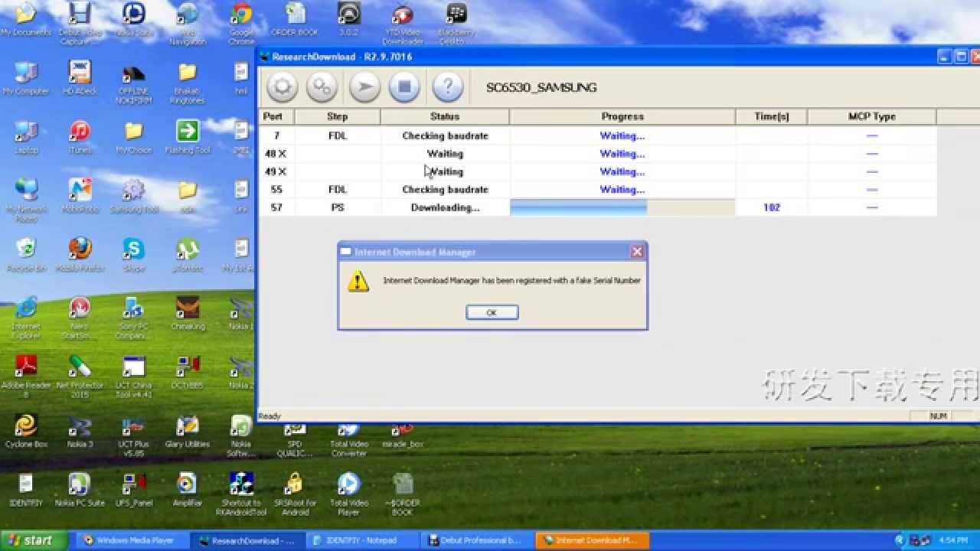
Task: Open Samsung Tool desktop shortcut
Action: pyautogui.click(x=133, y=196)
